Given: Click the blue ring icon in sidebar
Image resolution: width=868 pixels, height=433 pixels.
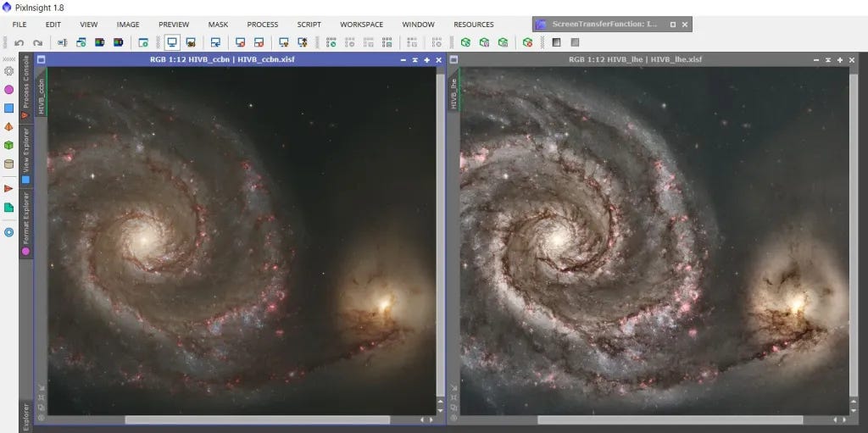Looking at the screenshot, I should pyautogui.click(x=9, y=231).
